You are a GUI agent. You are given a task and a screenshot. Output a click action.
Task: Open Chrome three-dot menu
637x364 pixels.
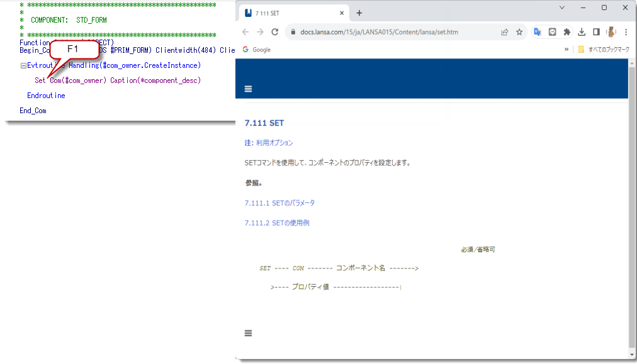pyautogui.click(x=626, y=32)
